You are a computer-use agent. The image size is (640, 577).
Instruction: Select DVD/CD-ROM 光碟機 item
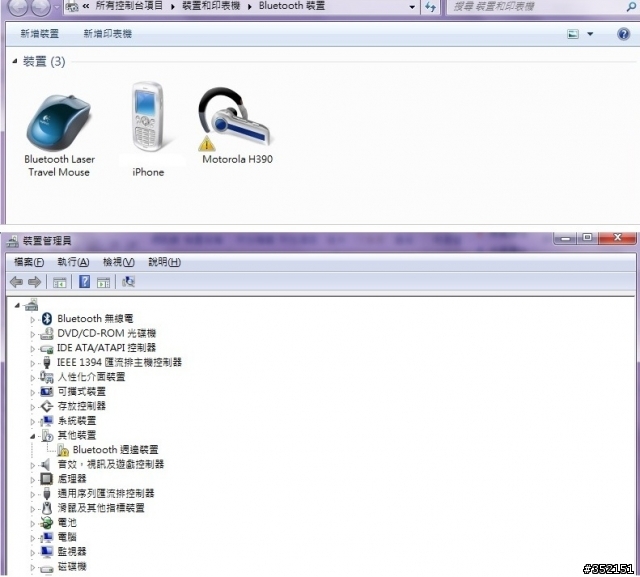click(x=107, y=333)
